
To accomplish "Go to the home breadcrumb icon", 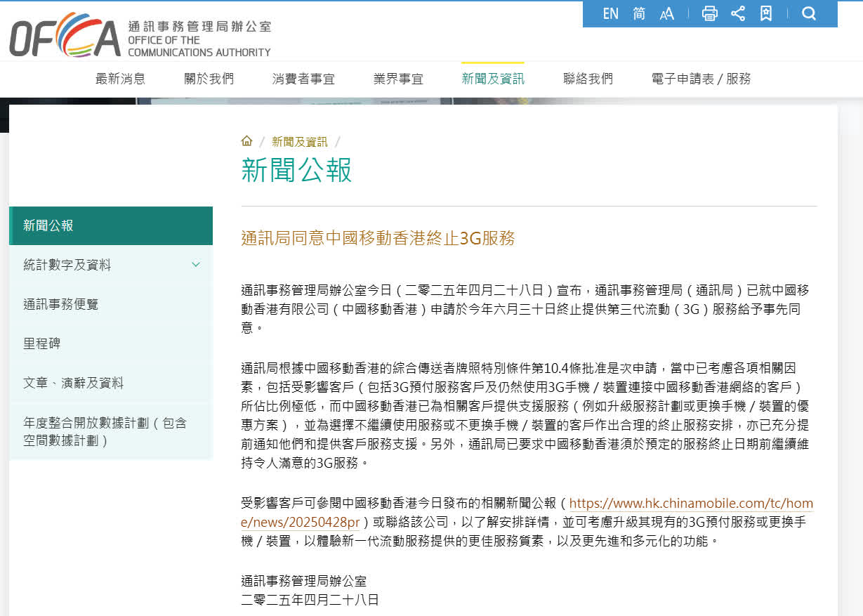I will (246, 141).
